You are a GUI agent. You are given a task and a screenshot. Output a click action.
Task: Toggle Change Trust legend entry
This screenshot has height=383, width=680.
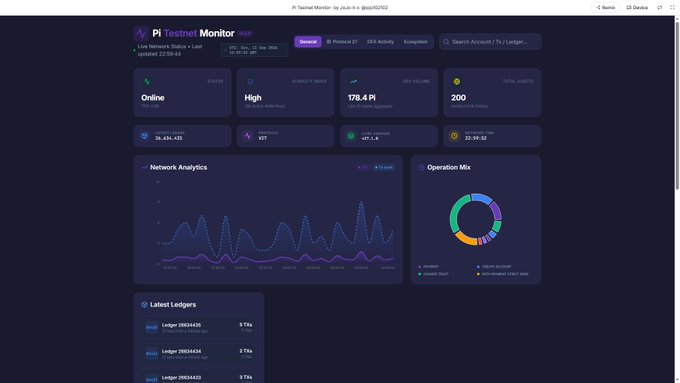pos(433,274)
